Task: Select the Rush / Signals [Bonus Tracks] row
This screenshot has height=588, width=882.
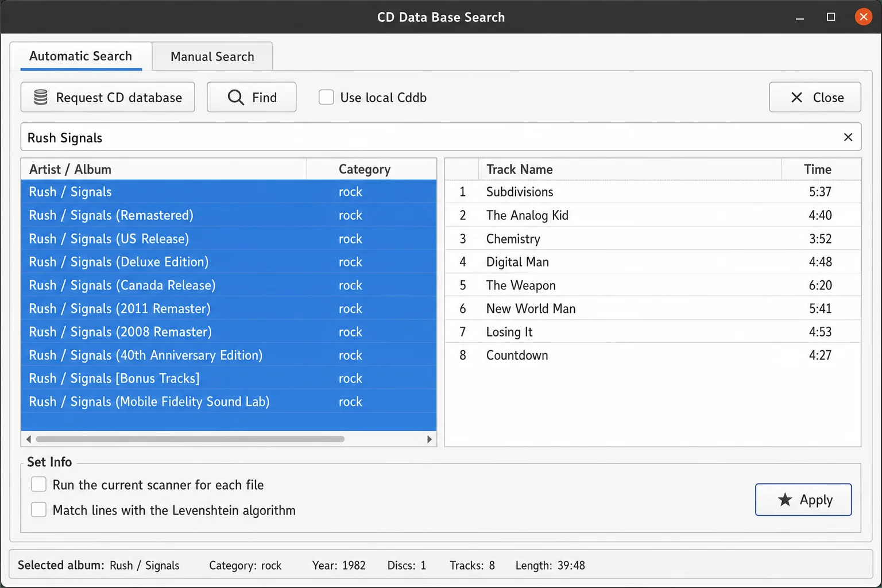Action: click(229, 378)
